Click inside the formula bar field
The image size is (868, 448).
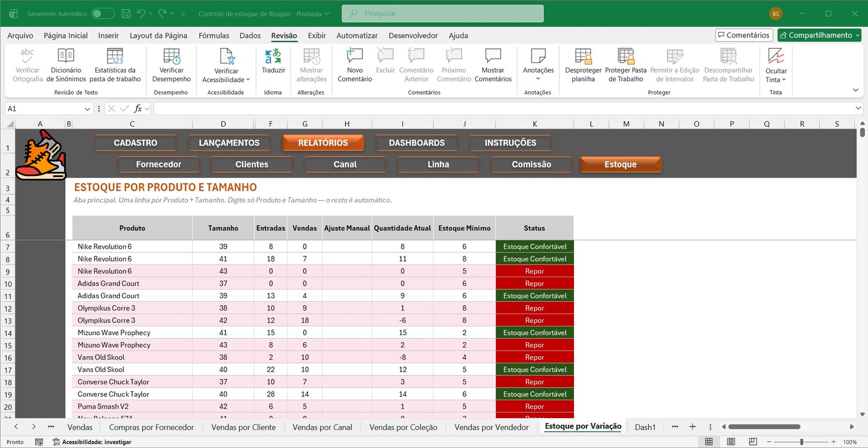(503, 109)
